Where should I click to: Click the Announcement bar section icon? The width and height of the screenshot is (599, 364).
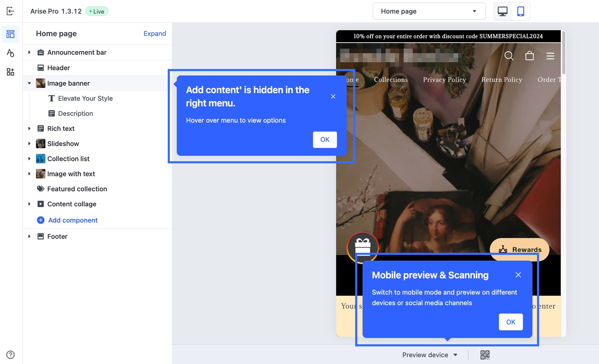41,52
